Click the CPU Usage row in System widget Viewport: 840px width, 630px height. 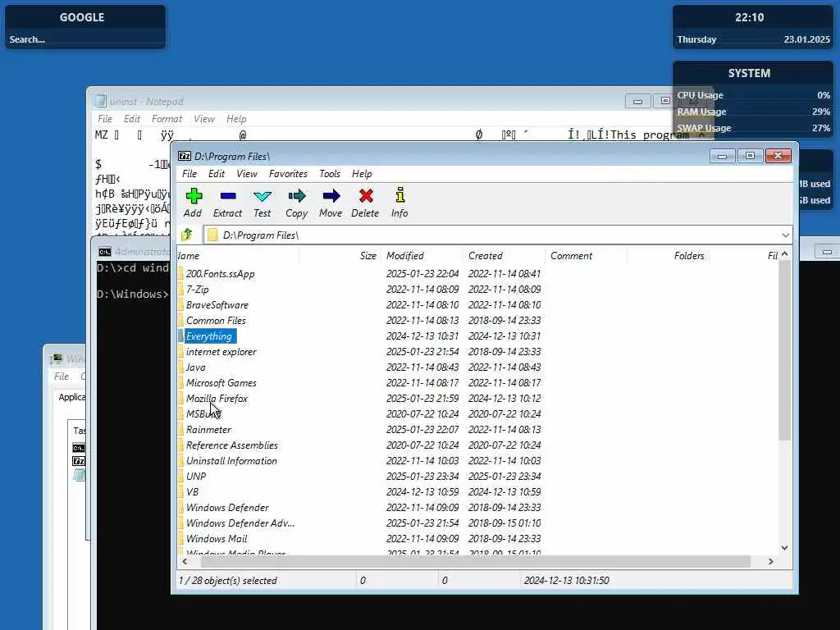[753, 95]
